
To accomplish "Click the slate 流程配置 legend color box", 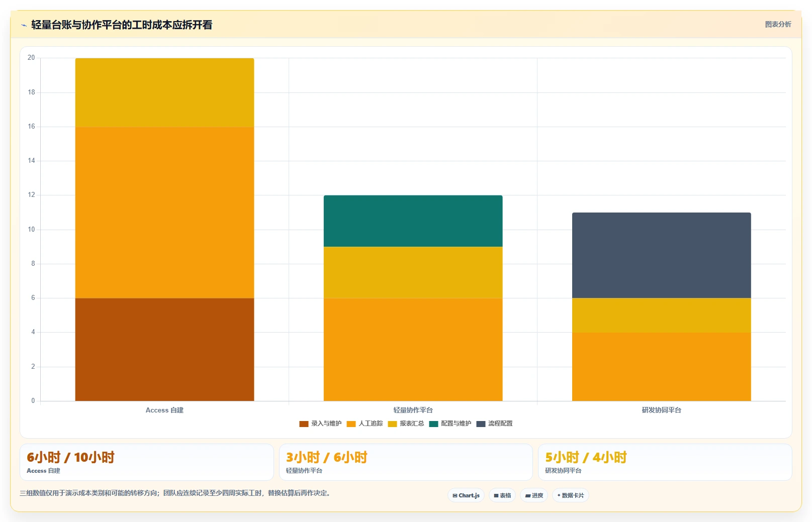I will [x=481, y=424].
